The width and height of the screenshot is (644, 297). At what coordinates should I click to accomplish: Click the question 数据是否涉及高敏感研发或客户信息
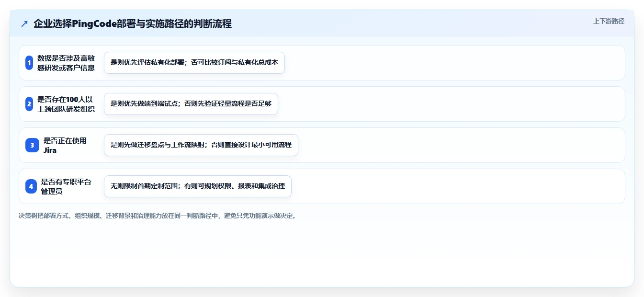[66, 63]
